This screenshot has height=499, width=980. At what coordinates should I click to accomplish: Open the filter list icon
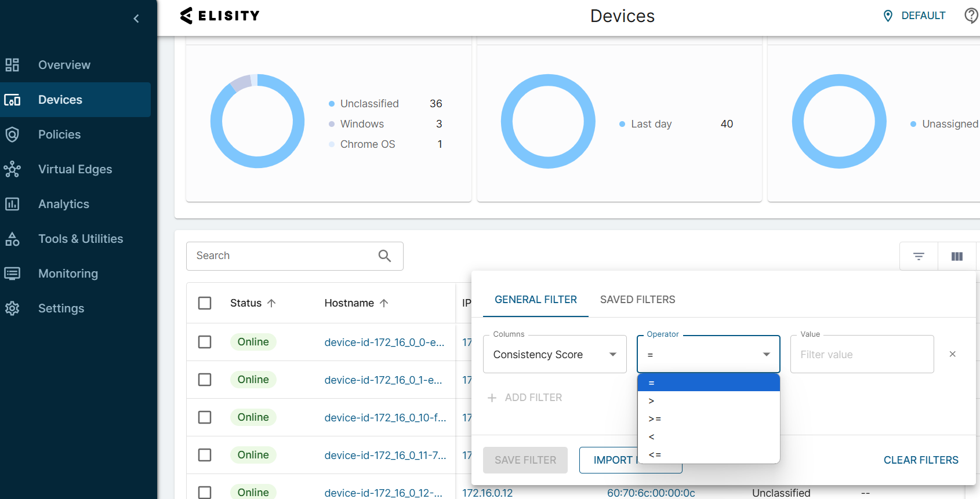[x=919, y=256]
